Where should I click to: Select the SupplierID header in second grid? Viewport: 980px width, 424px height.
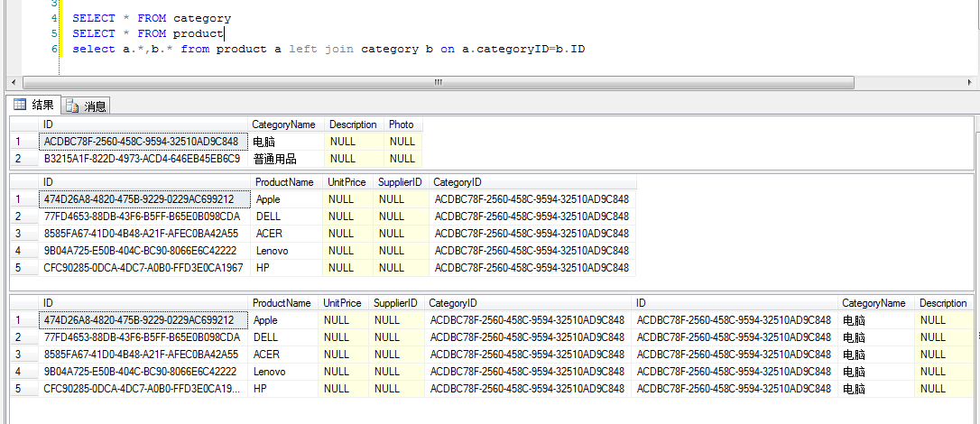point(400,182)
